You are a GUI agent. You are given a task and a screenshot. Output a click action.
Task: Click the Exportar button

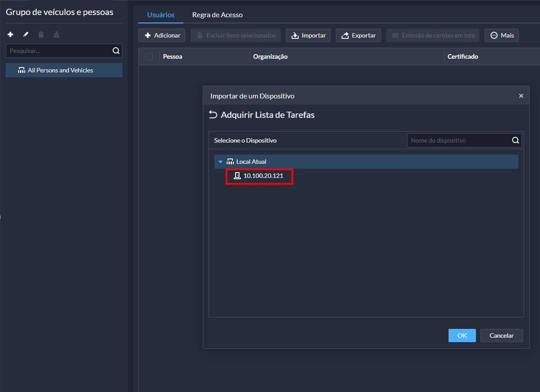(x=358, y=35)
